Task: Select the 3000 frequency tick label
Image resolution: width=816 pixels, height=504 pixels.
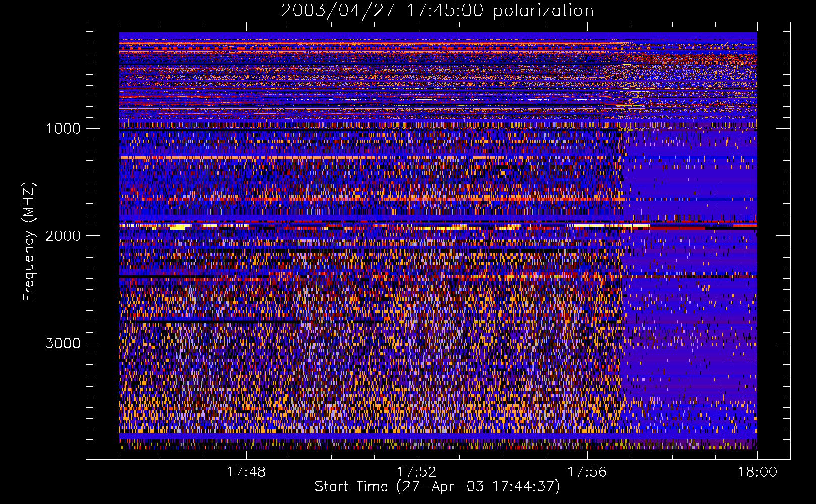Action: [63, 343]
